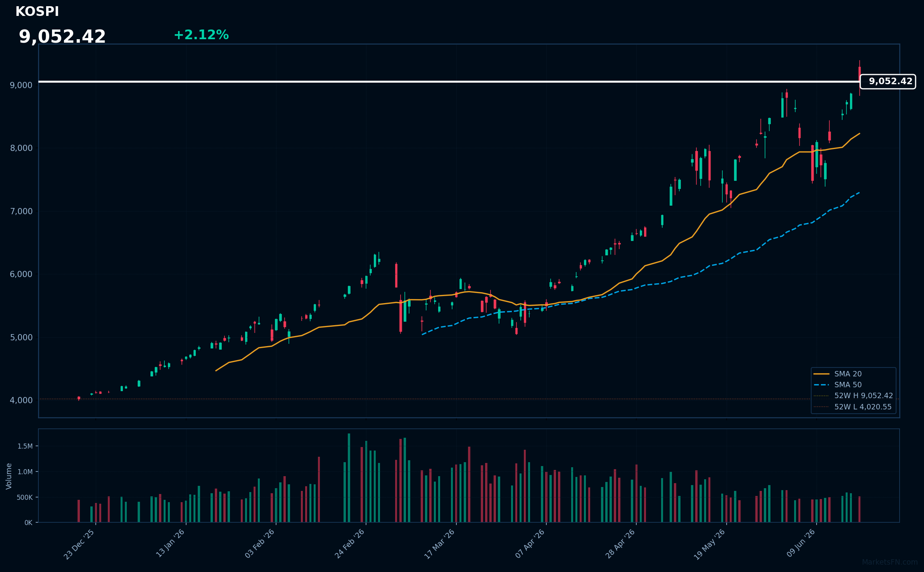Click the 500K volume axis label
The width and height of the screenshot is (924, 572).
point(25,497)
